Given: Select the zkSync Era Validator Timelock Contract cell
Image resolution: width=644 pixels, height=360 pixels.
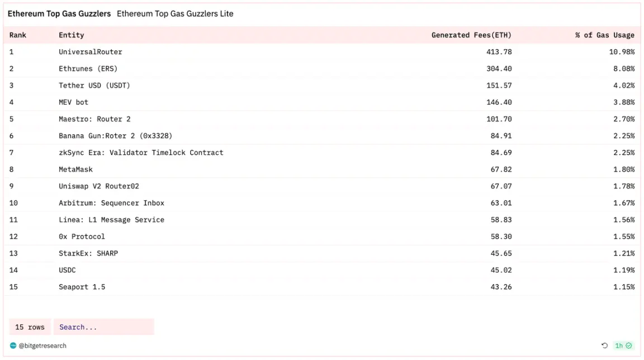Looking at the screenshot, I should (x=141, y=152).
